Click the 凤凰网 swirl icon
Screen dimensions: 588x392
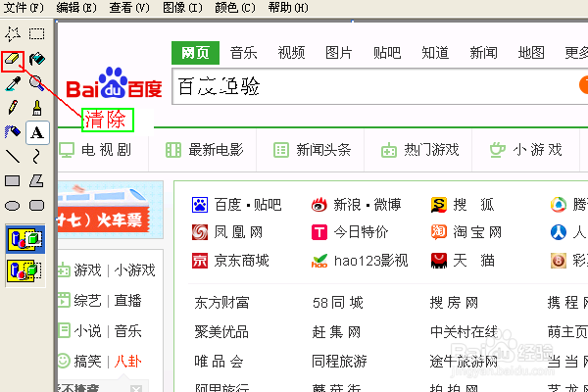click(200, 232)
